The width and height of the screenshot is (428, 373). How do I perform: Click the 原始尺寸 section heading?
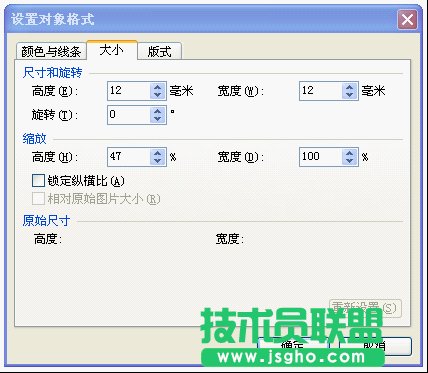pyautogui.click(x=46, y=221)
